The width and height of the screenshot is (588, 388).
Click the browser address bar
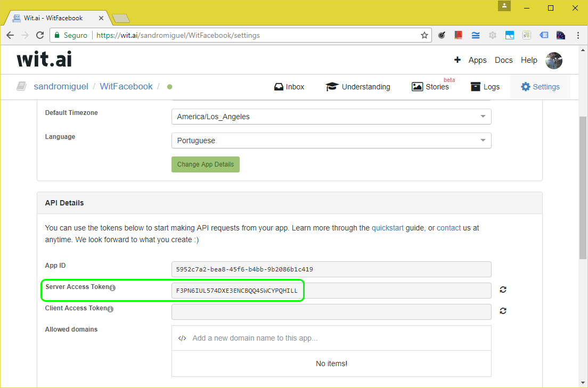(x=240, y=35)
